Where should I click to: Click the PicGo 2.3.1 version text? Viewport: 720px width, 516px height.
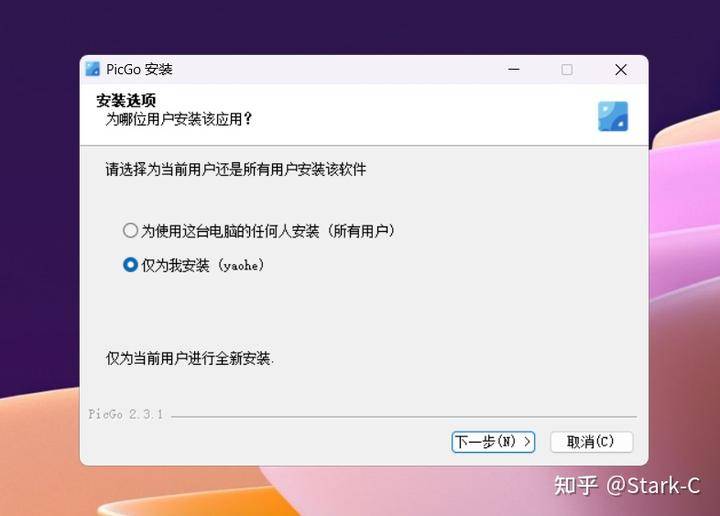point(125,415)
